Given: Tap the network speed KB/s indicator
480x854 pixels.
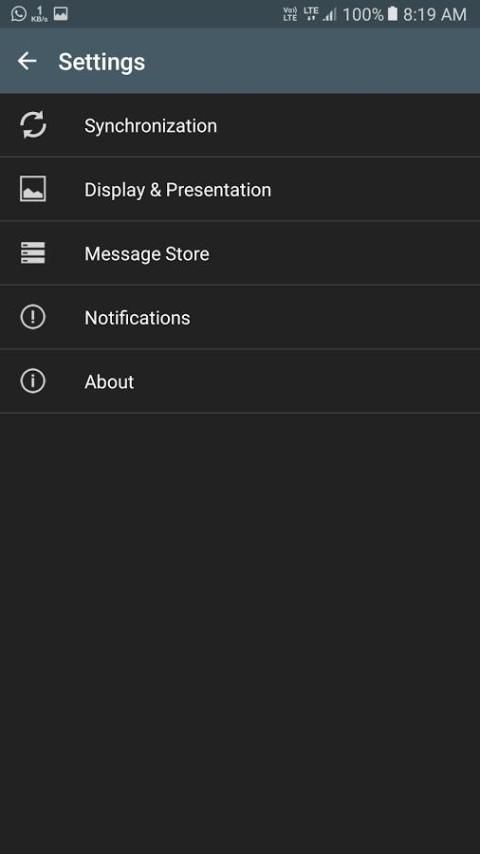Looking at the screenshot, I should click(39, 14).
